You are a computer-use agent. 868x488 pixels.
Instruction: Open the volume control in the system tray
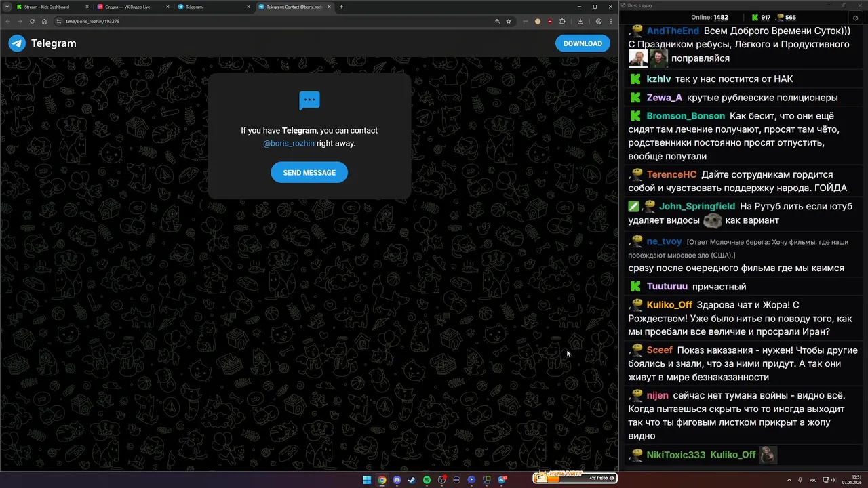pyautogui.click(x=833, y=480)
